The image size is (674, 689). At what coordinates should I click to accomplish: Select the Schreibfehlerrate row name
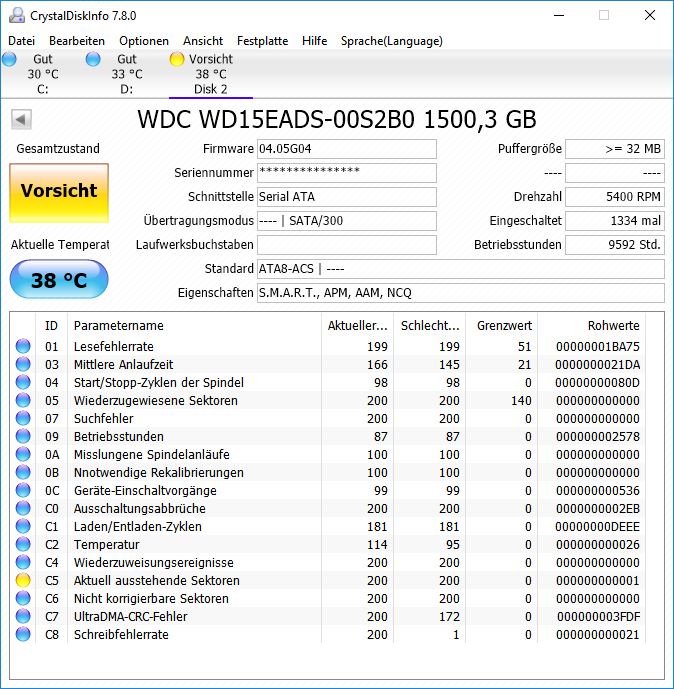coord(121,635)
